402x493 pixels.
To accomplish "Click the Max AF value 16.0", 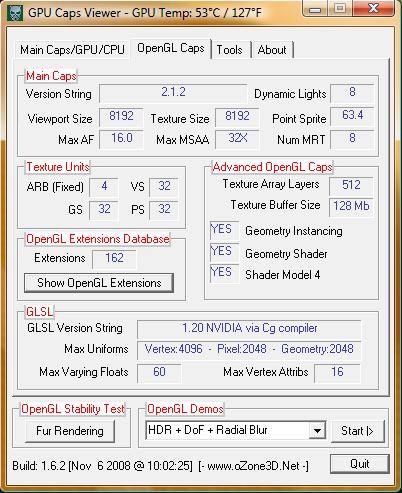I will click(121, 139).
